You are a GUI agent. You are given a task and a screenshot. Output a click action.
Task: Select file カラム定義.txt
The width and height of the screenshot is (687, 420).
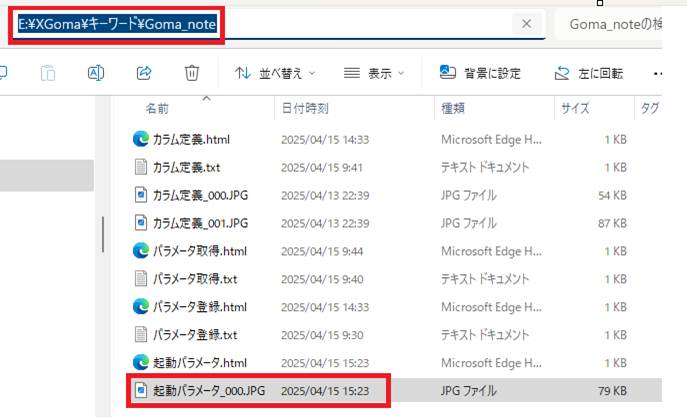coord(187,167)
